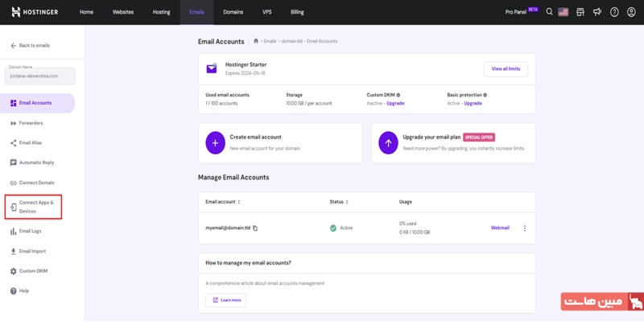
Task: Open Forwarders in the sidebar
Action: point(31,123)
